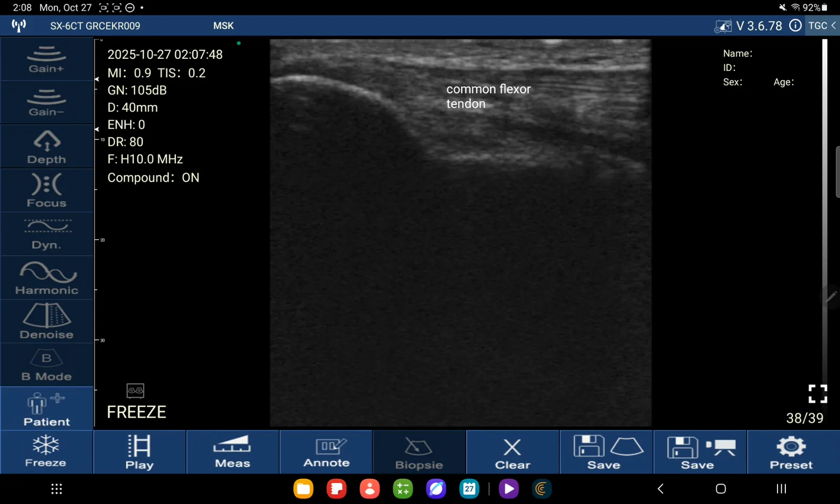The width and height of the screenshot is (840, 504).
Task: Unfreeze the image with Freeze button
Action: (x=46, y=452)
